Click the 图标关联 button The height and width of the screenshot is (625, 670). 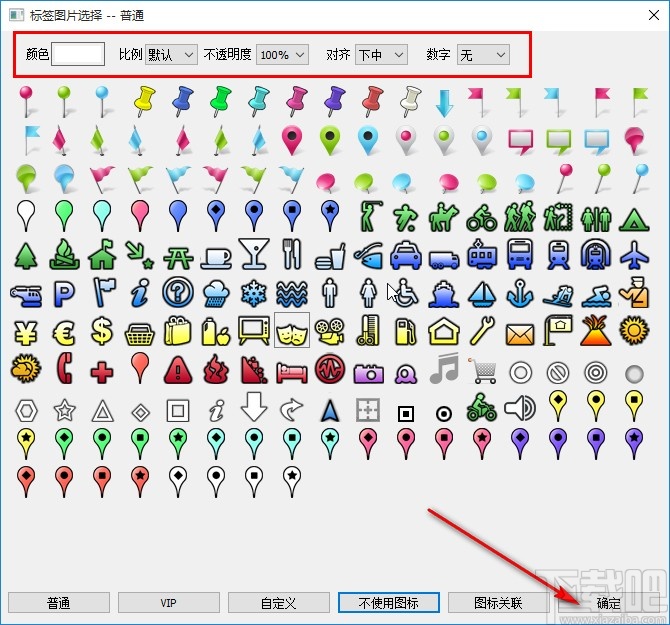pos(499,603)
